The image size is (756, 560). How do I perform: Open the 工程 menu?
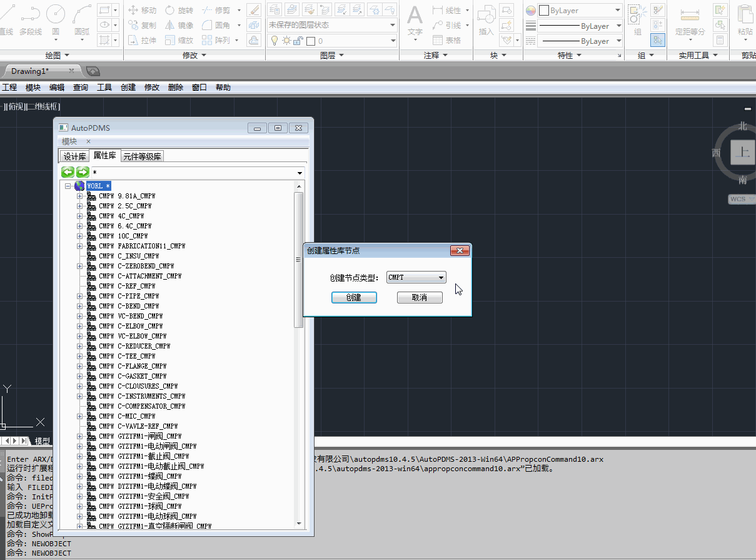pos(9,88)
